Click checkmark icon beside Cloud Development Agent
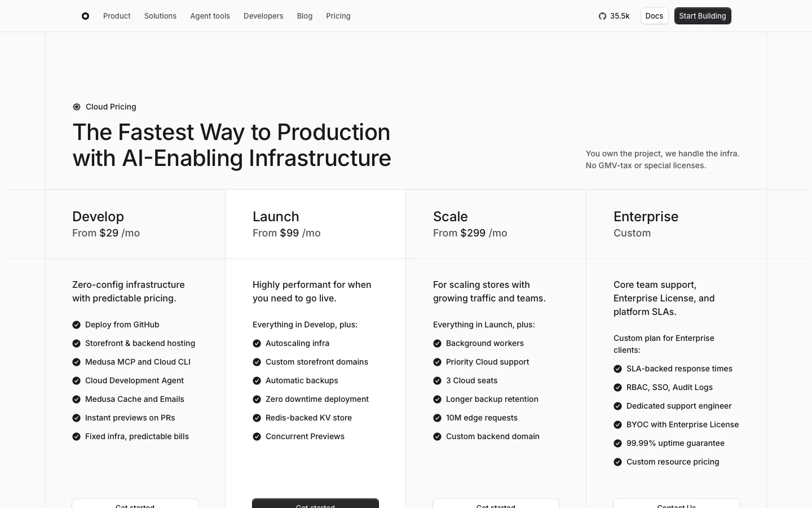This screenshot has height=508, width=812. [76, 380]
